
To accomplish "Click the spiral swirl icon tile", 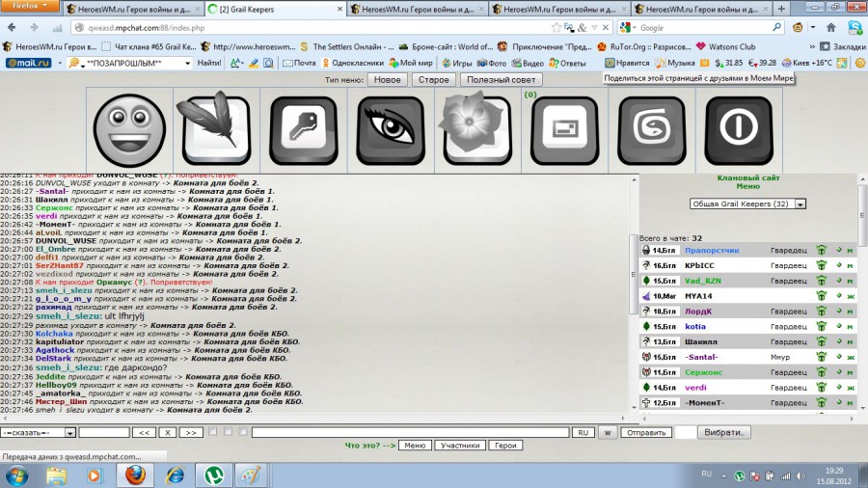I will coord(652,128).
